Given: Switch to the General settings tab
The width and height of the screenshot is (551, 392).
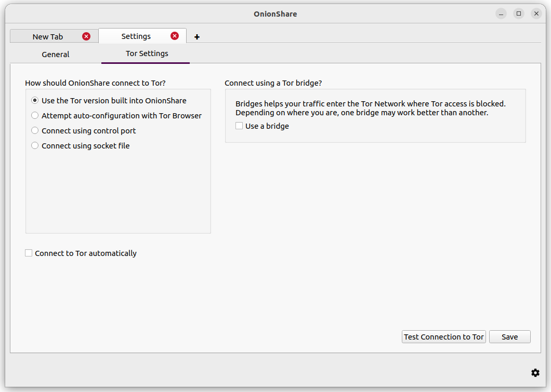Looking at the screenshot, I should 56,55.
